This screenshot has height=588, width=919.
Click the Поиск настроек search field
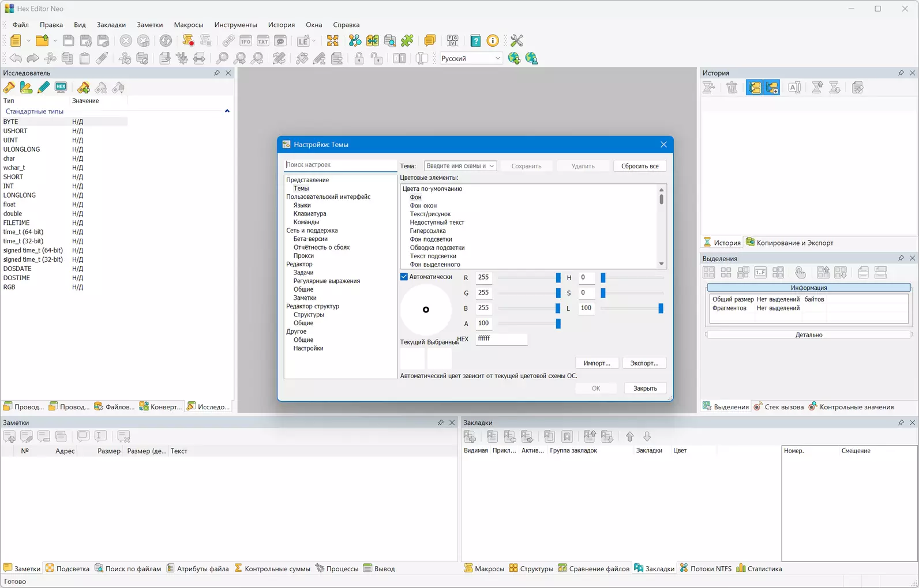pos(340,165)
